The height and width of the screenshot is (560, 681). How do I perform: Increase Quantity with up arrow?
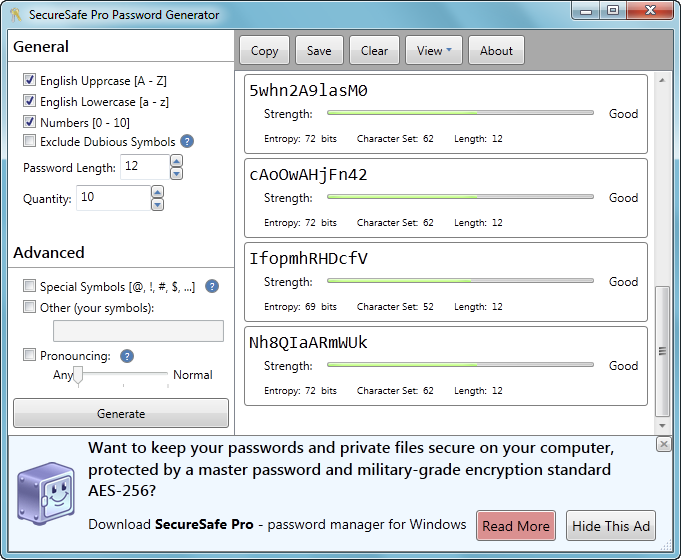(x=158, y=192)
